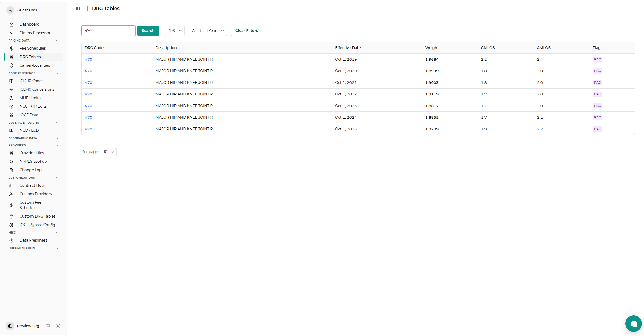This screenshot has width=644, height=336.
Task: Click the Oct 1, 2023 effective date cell
Action: pos(346,106)
